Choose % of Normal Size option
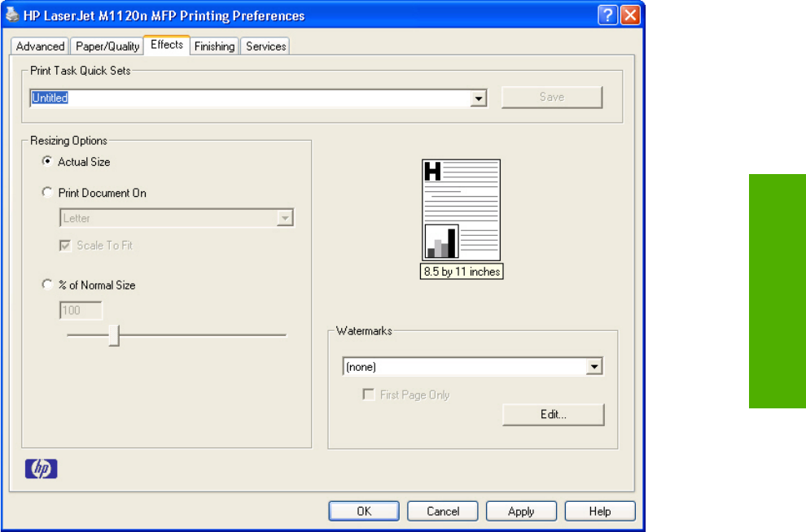Screen dimensions: 806x532 [47, 285]
